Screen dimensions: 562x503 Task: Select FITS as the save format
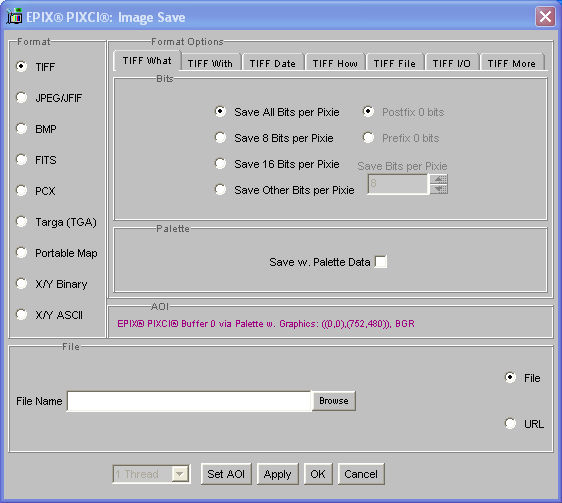[22, 160]
